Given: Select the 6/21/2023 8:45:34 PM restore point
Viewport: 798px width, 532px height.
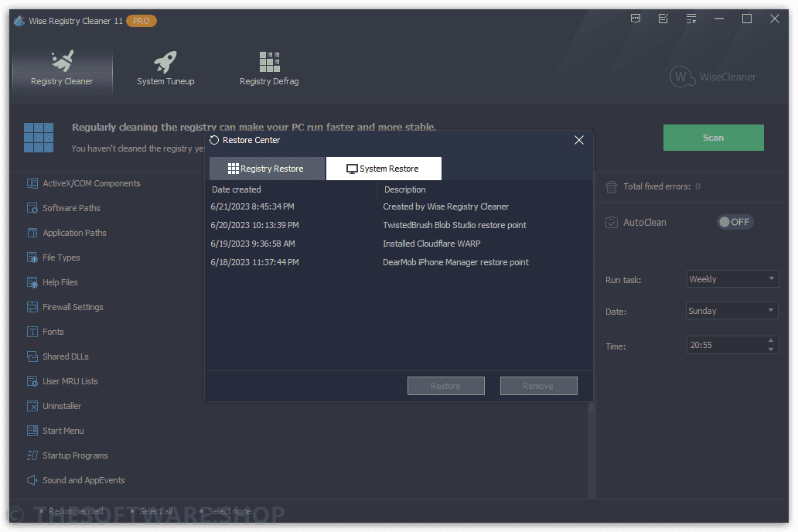Looking at the screenshot, I should click(x=398, y=206).
